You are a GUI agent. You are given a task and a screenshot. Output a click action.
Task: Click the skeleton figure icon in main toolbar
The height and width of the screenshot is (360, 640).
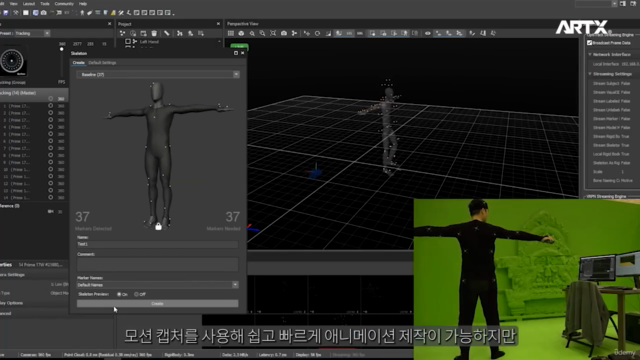point(82,13)
